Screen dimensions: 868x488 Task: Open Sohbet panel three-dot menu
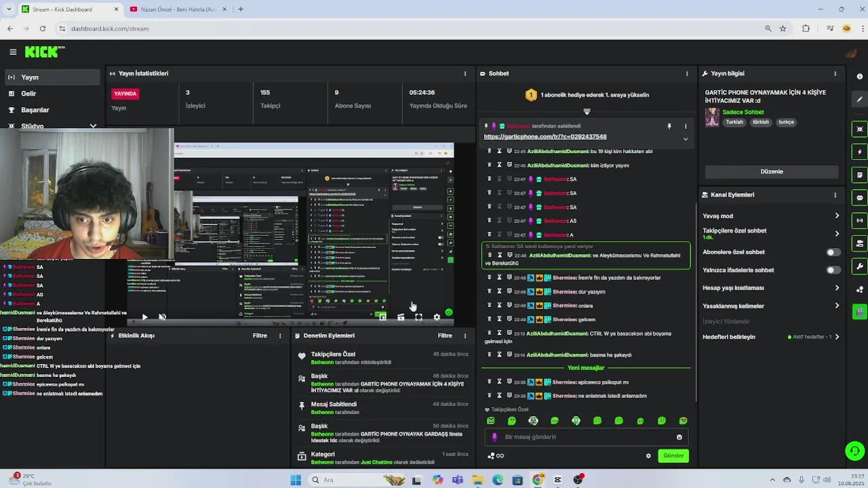pos(687,73)
